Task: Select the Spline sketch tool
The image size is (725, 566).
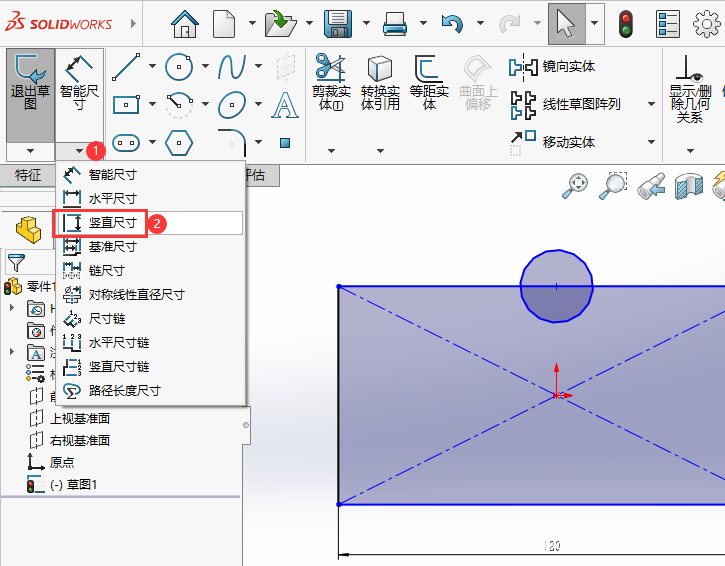Action: coord(232,67)
